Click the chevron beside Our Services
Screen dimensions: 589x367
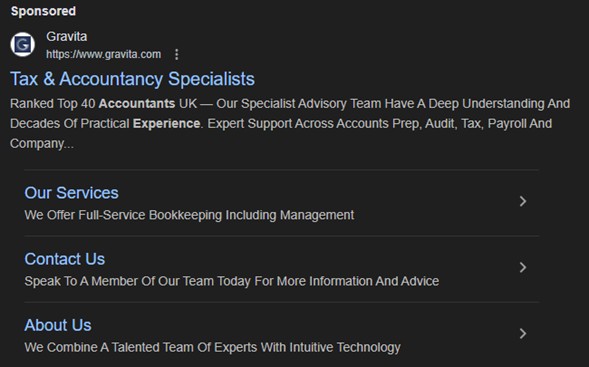point(523,201)
